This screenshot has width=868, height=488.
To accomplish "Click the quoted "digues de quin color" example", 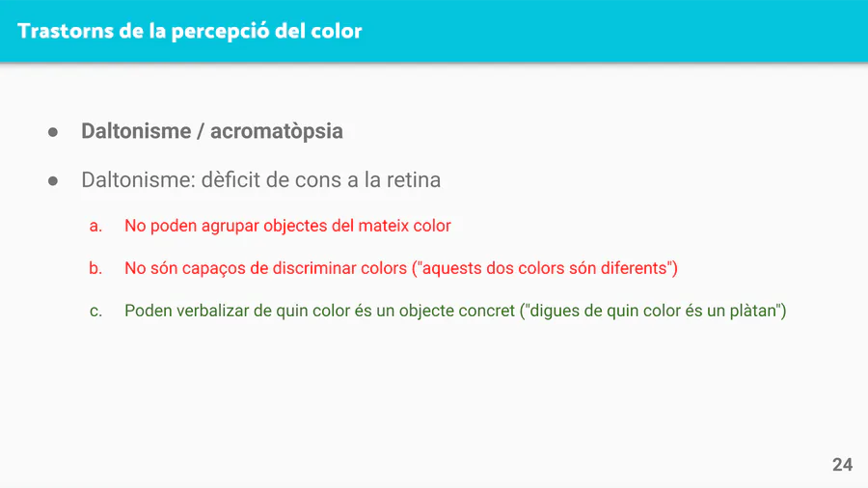I will click(x=598, y=312).
